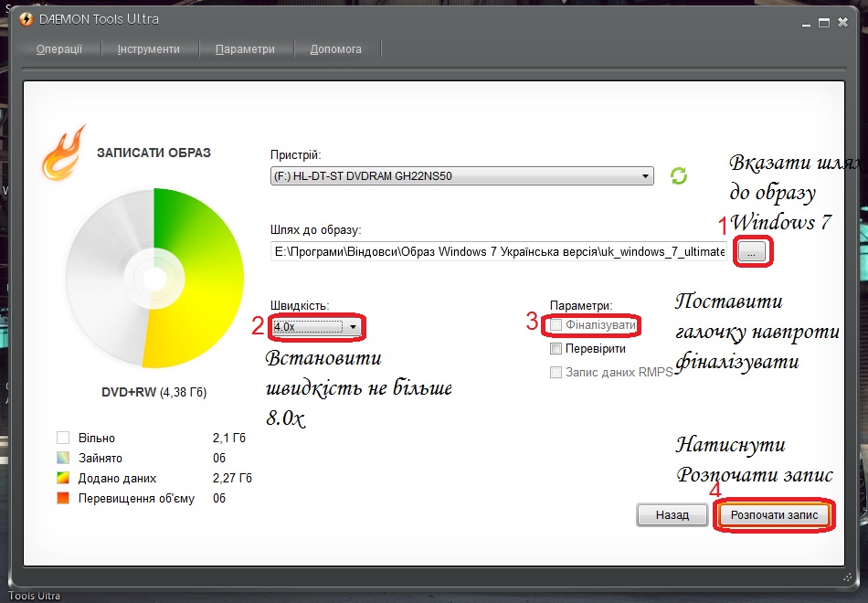Open the Допомога menu

[335, 49]
